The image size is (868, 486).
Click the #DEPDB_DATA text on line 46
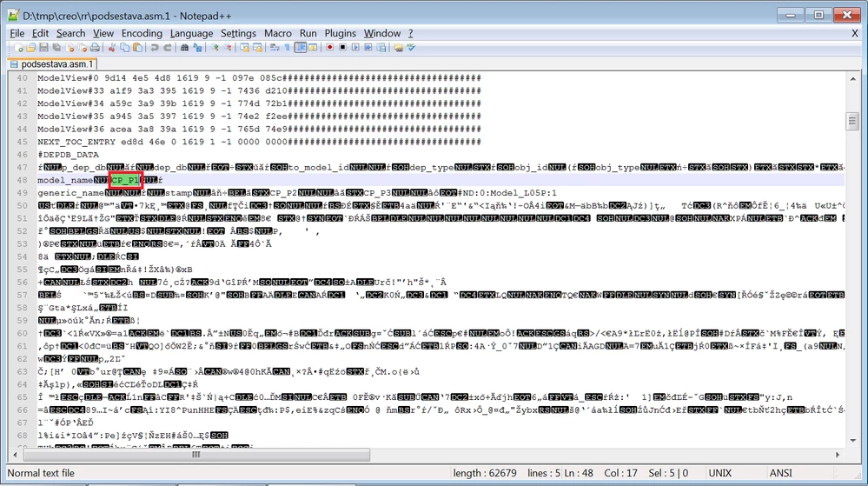pos(68,155)
